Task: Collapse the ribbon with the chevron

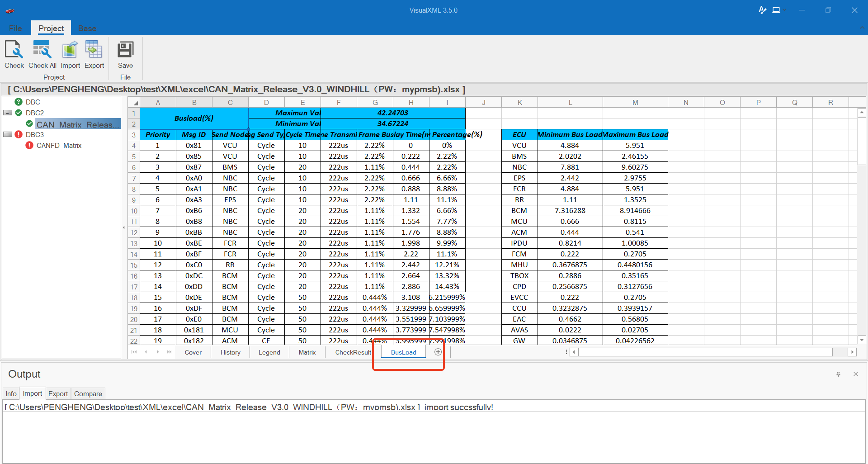Action: pos(861,28)
